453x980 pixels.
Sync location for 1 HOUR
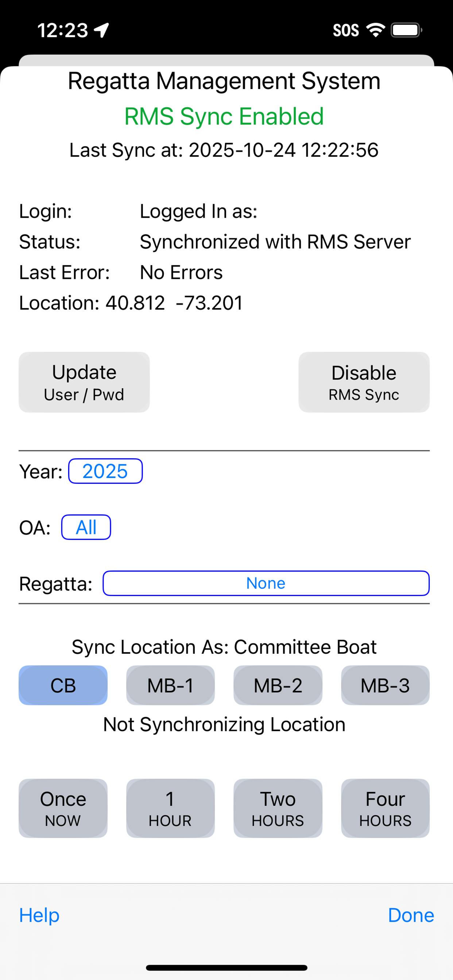(x=171, y=808)
